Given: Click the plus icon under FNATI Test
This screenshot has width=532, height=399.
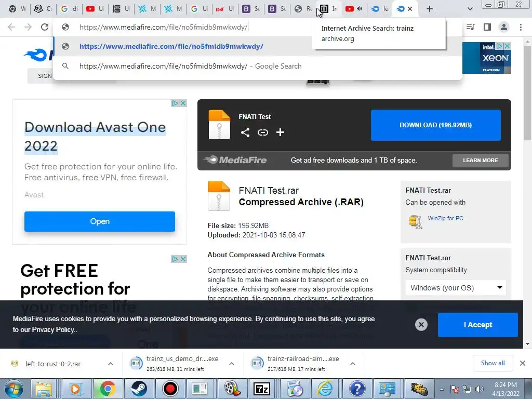Looking at the screenshot, I should pyautogui.click(x=280, y=132).
